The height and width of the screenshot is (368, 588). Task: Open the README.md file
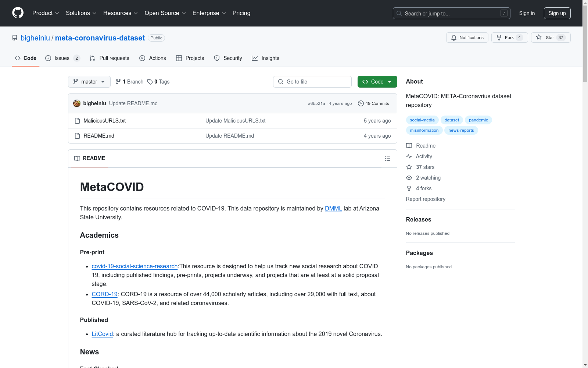click(x=99, y=136)
